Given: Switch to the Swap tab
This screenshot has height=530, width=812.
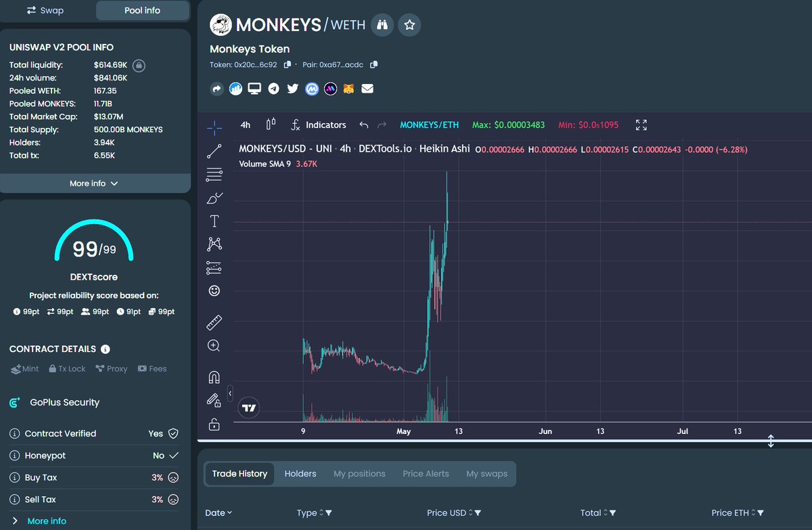Looking at the screenshot, I should (x=45, y=10).
